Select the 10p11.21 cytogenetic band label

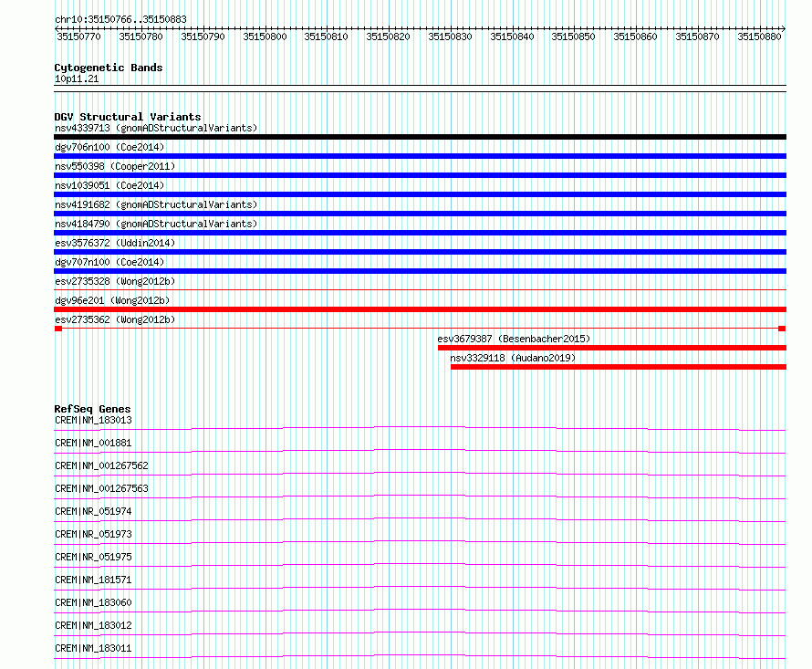77,78
